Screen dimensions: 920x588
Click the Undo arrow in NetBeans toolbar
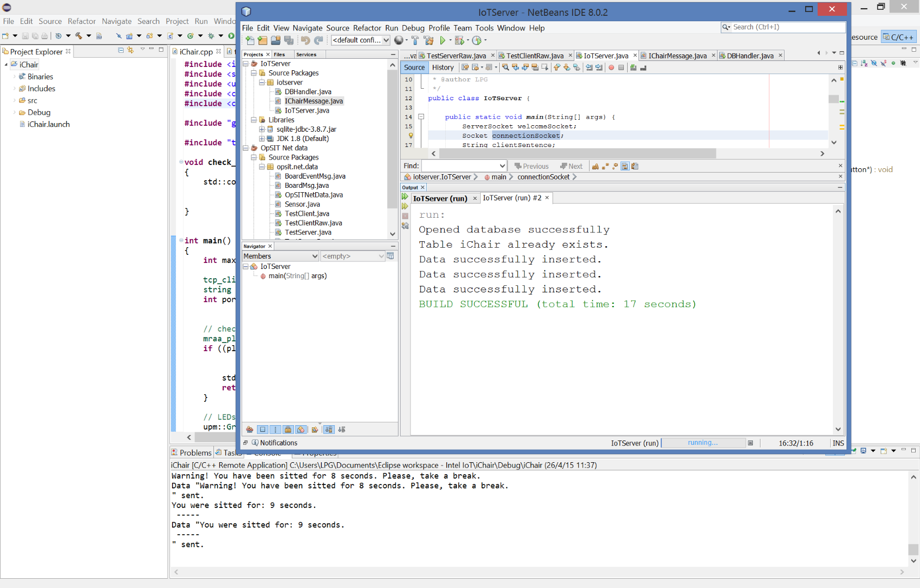click(x=305, y=40)
